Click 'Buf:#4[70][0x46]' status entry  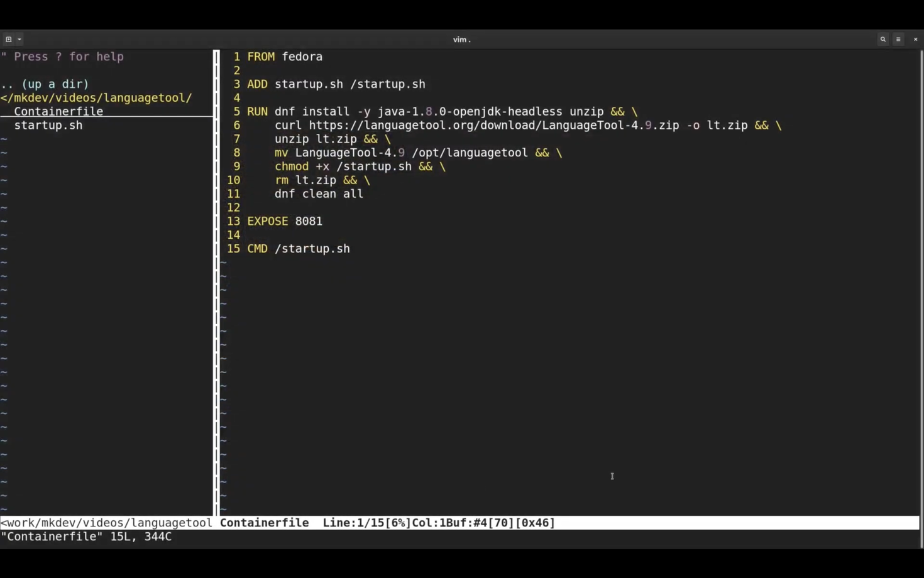tap(500, 523)
